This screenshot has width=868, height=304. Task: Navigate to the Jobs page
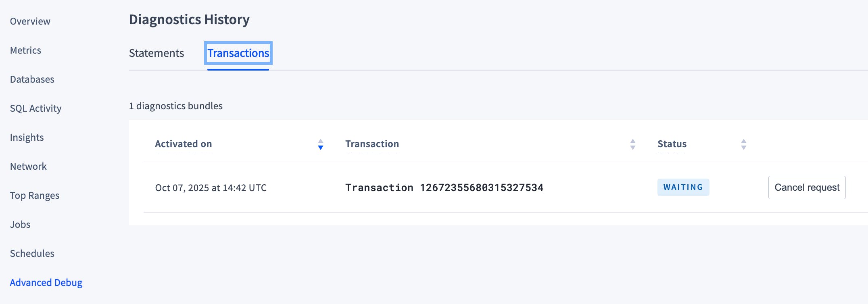21,224
